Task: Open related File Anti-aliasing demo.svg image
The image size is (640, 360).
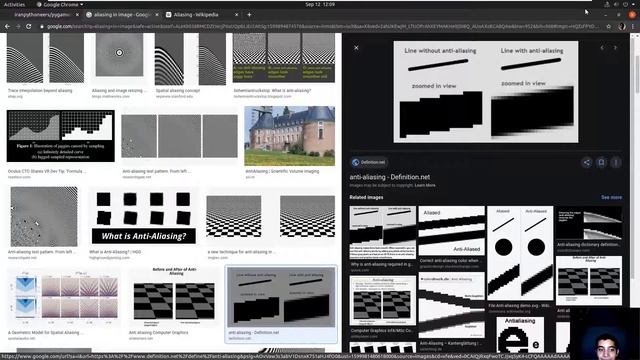Action: pyautogui.click(x=520, y=253)
